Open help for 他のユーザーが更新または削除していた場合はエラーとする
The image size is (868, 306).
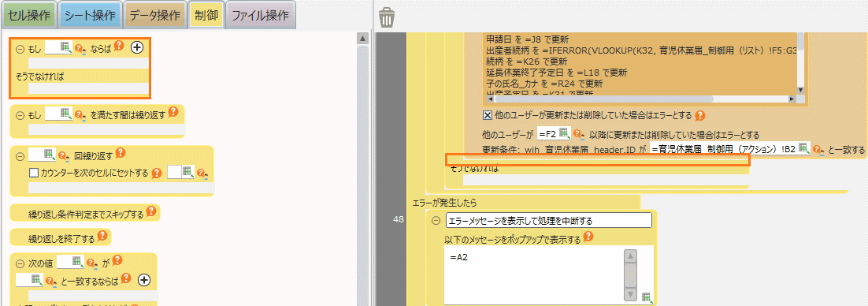(x=699, y=116)
